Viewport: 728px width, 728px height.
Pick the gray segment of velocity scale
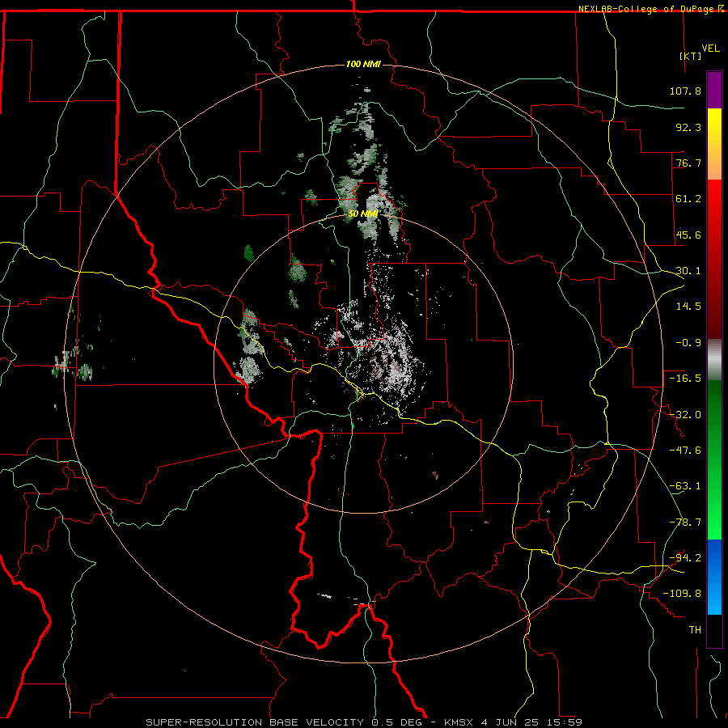click(714, 360)
